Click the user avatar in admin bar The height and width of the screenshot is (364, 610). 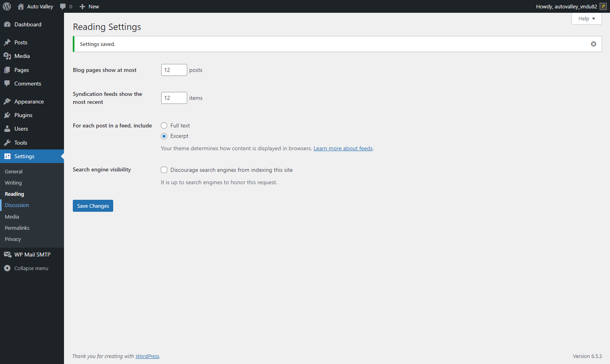tap(603, 6)
